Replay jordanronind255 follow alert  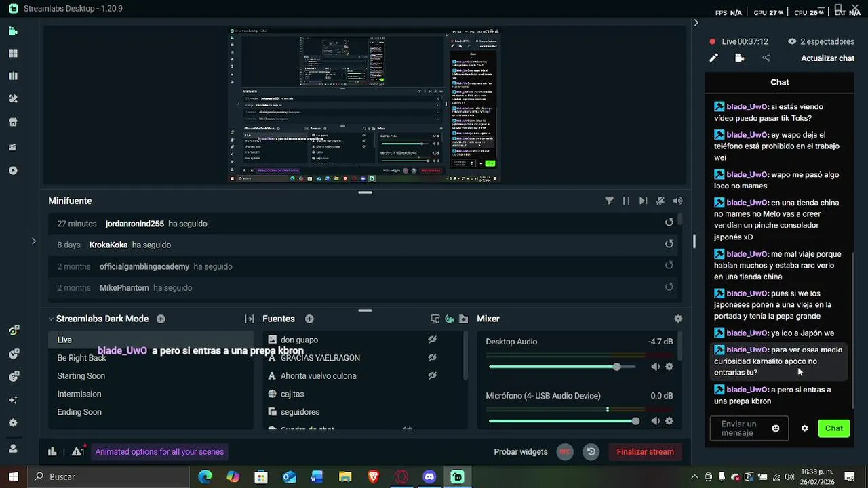coord(669,222)
